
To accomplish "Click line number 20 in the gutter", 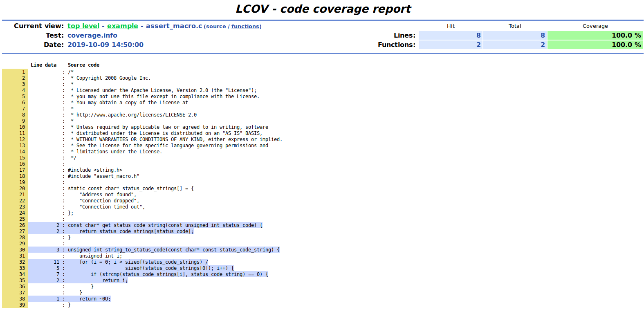I will [22, 188].
